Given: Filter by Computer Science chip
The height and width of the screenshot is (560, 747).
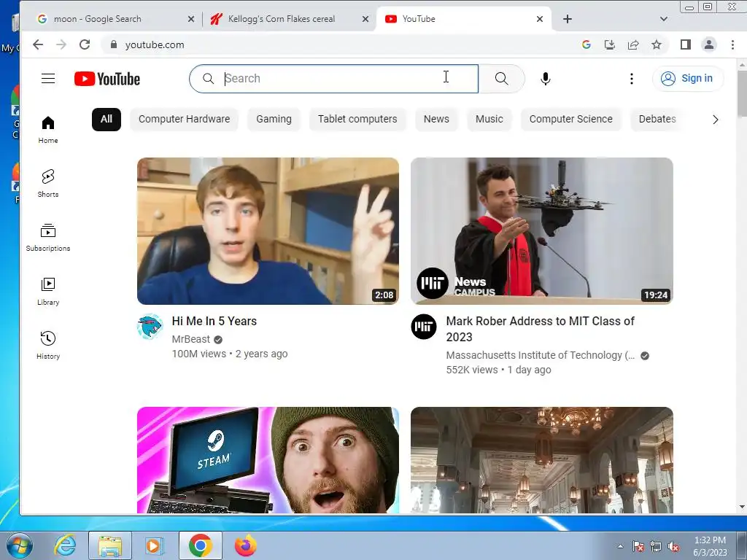Looking at the screenshot, I should click(570, 119).
